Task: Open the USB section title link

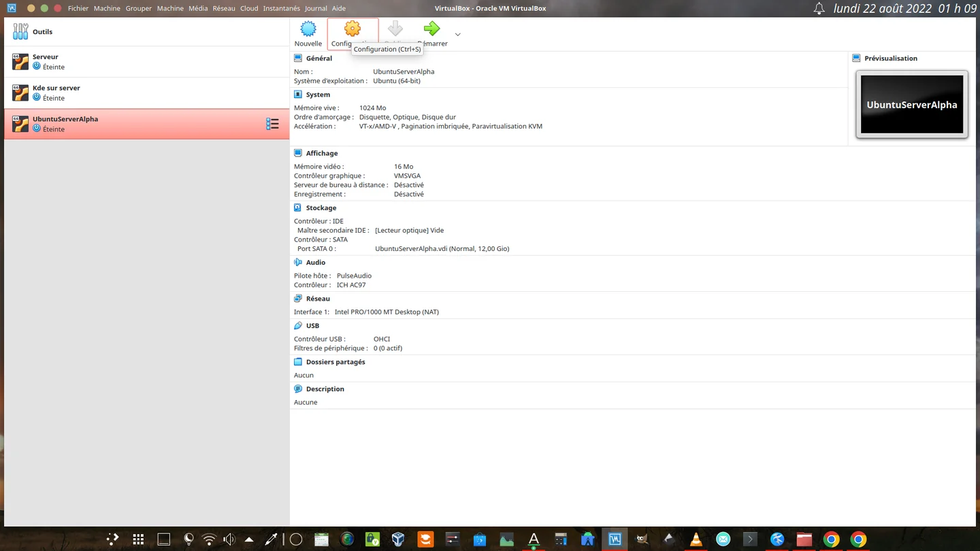Action: tap(312, 326)
